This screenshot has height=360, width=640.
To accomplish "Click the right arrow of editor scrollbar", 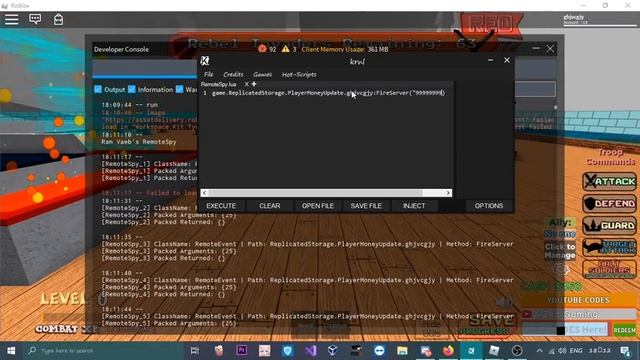I will [448, 193].
